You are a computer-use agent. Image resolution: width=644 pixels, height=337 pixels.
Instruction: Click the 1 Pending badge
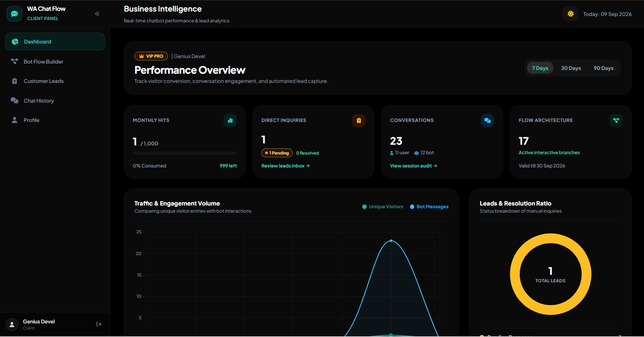(x=277, y=153)
